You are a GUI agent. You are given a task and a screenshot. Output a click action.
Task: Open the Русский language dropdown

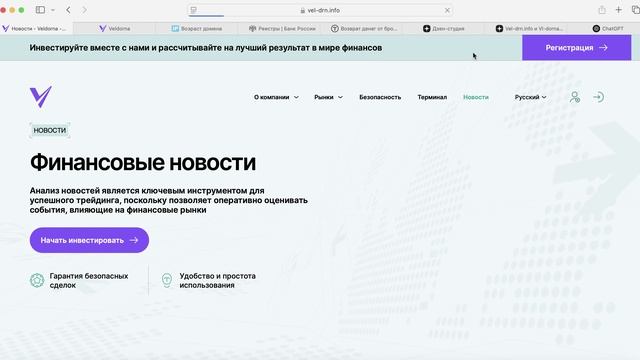point(530,97)
